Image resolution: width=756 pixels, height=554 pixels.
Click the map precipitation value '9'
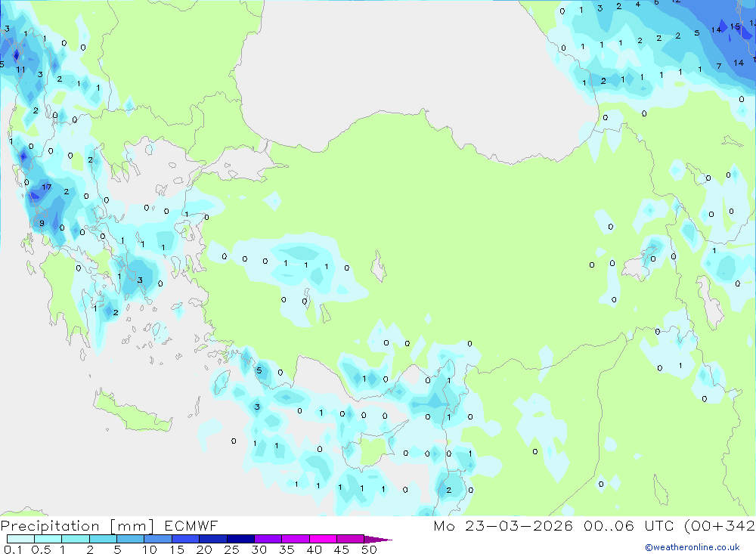click(42, 223)
